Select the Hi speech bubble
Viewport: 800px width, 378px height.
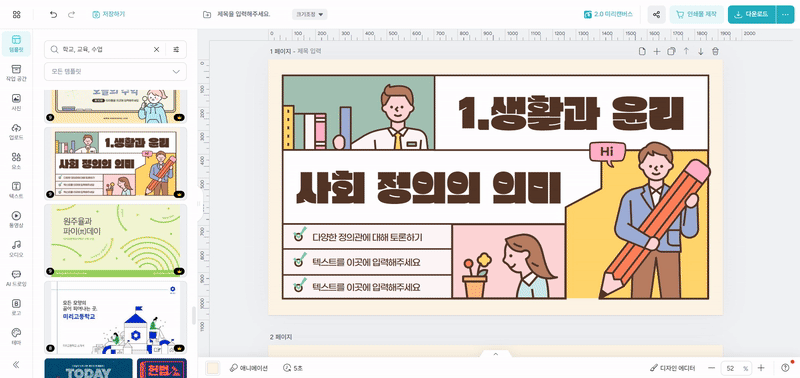[607, 153]
